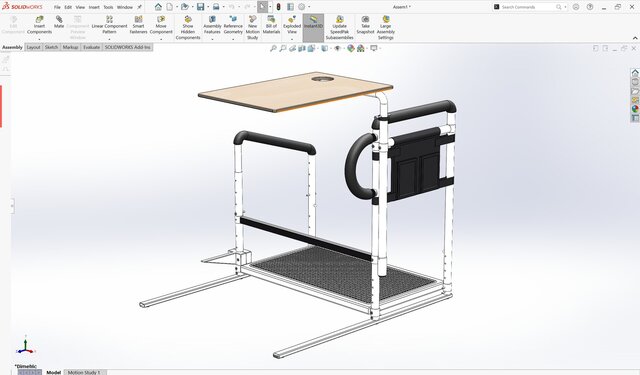
Task: Click the Exploded View tool
Action: 292,24
